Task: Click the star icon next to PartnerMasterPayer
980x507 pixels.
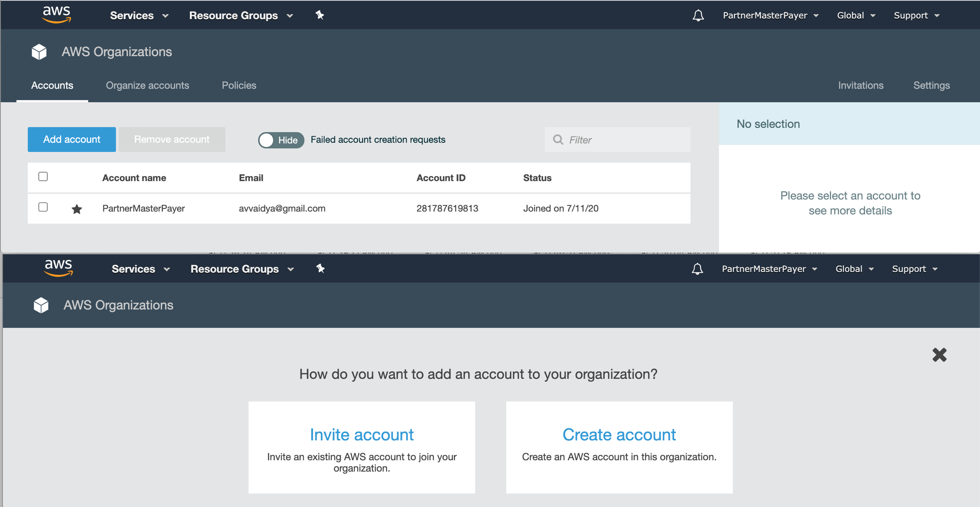Action: click(x=77, y=208)
